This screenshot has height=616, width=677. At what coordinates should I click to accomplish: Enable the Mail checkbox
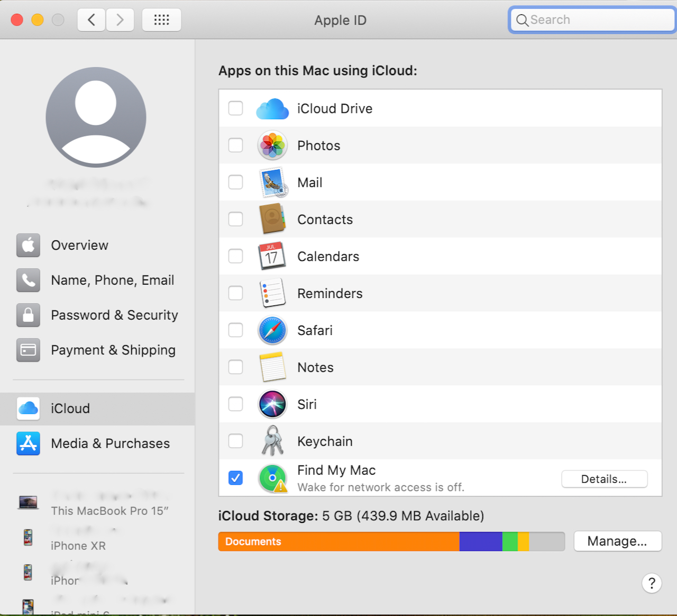[235, 182]
